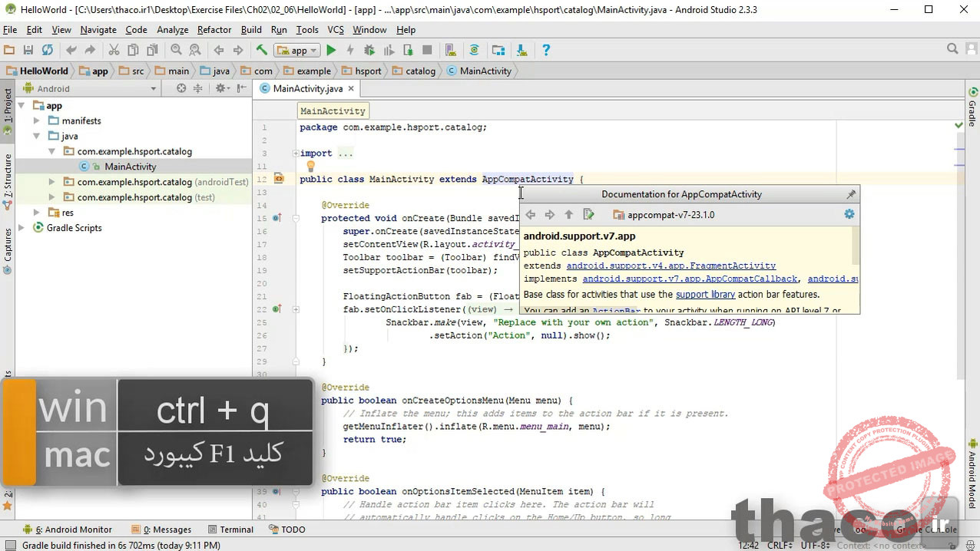Open the AVD Manager from the toolbar
This screenshot has width=980, height=551.
451,50
